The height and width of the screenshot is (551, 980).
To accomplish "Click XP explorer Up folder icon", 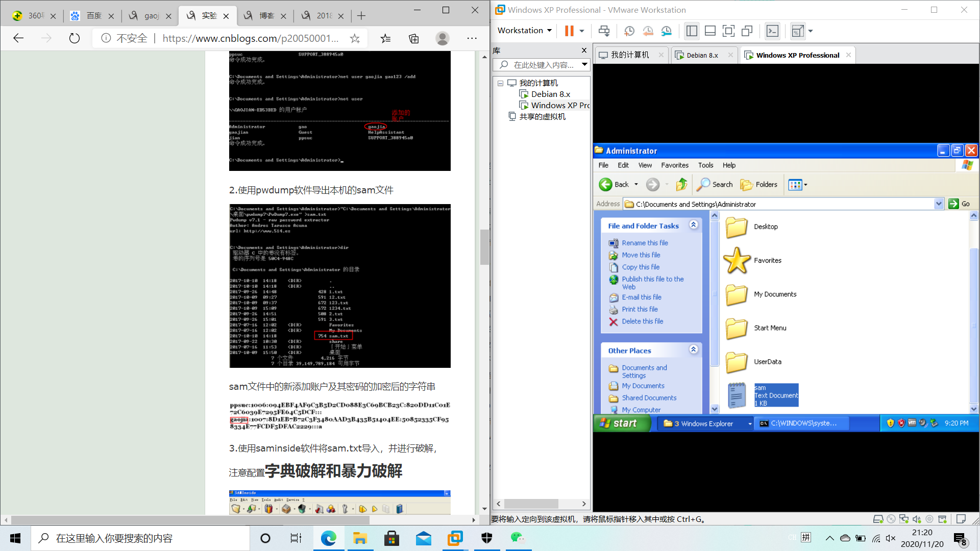I will [681, 185].
